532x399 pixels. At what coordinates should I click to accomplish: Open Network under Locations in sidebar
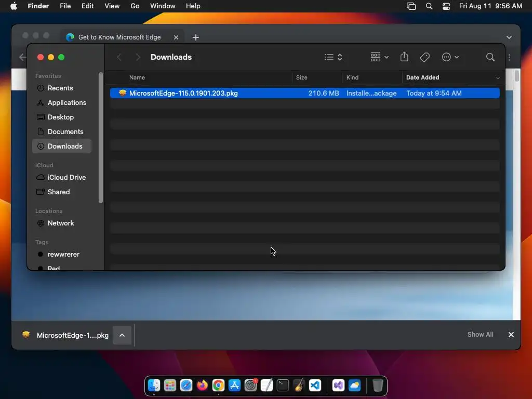point(62,223)
